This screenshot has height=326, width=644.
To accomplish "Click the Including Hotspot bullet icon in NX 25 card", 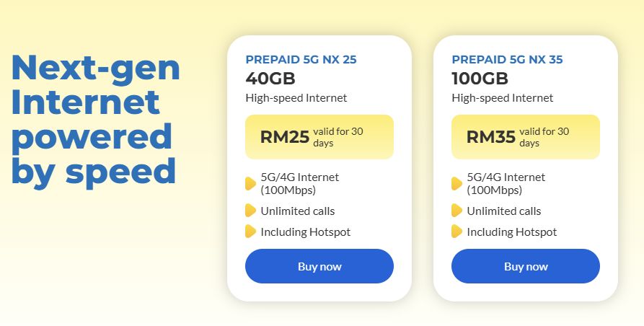I will tap(250, 232).
